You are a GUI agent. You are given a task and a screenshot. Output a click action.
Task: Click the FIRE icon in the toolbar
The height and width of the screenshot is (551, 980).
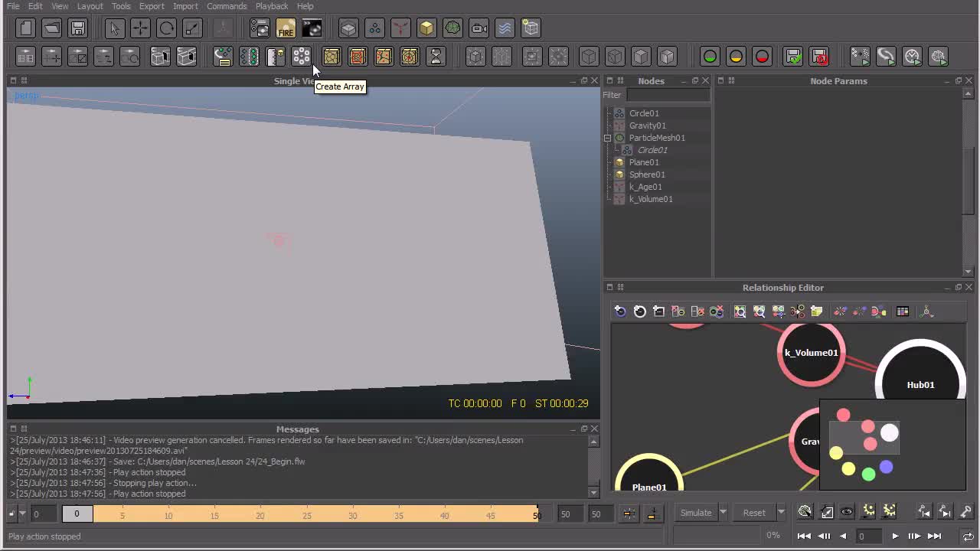click(286, 29)
